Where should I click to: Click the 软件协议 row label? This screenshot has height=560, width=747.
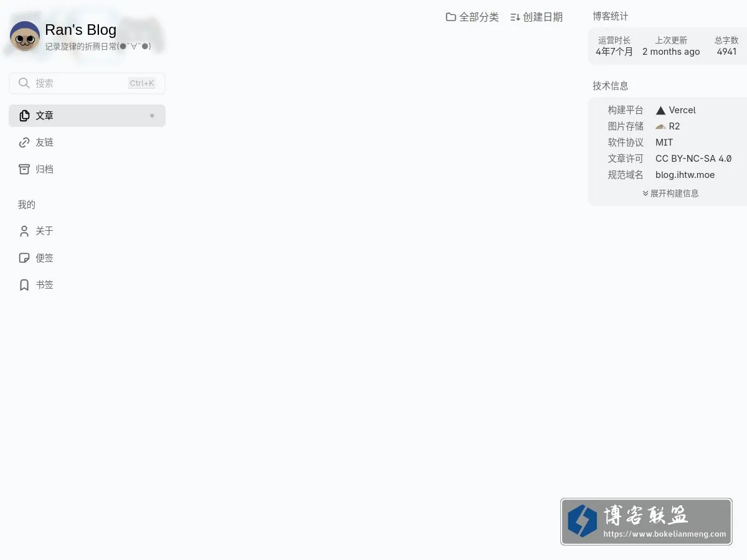626,142
